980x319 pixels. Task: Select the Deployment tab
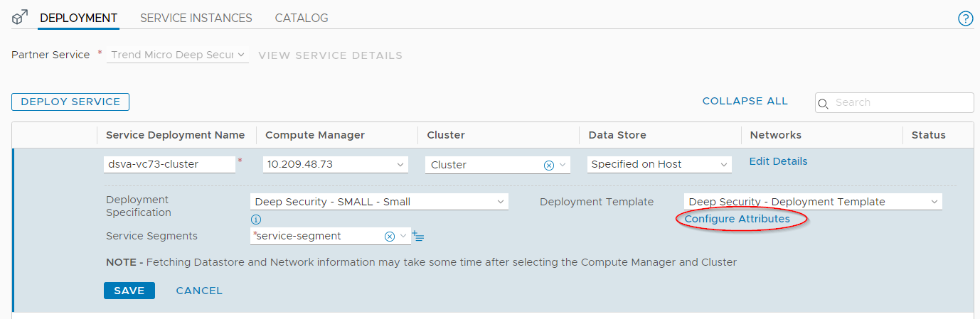pos(78,18)
